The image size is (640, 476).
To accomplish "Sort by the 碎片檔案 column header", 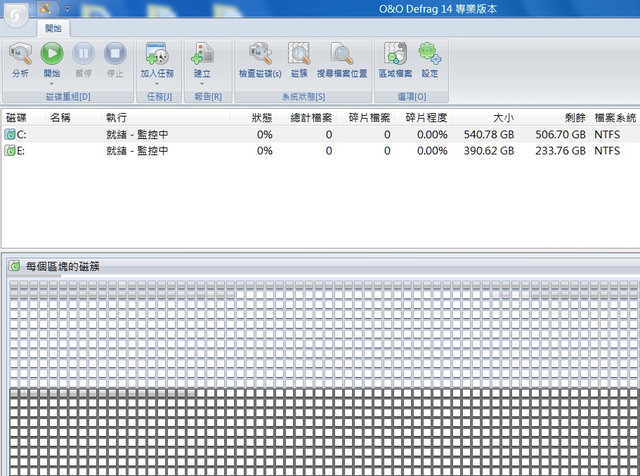I will (365, 118).
